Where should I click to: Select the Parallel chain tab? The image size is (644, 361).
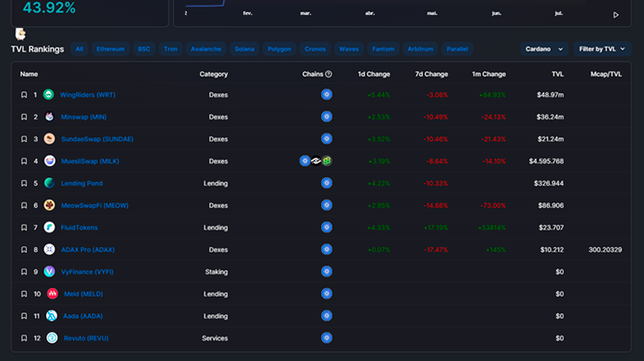[457, 49]
